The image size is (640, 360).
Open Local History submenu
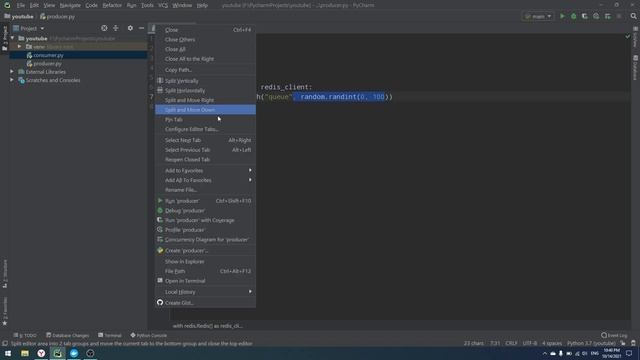click(205, 292)
